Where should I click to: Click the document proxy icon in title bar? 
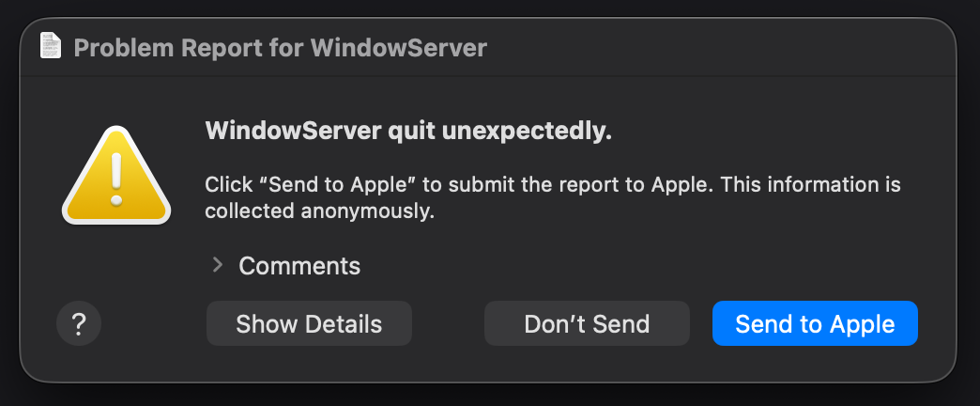[x=51, y=46]
